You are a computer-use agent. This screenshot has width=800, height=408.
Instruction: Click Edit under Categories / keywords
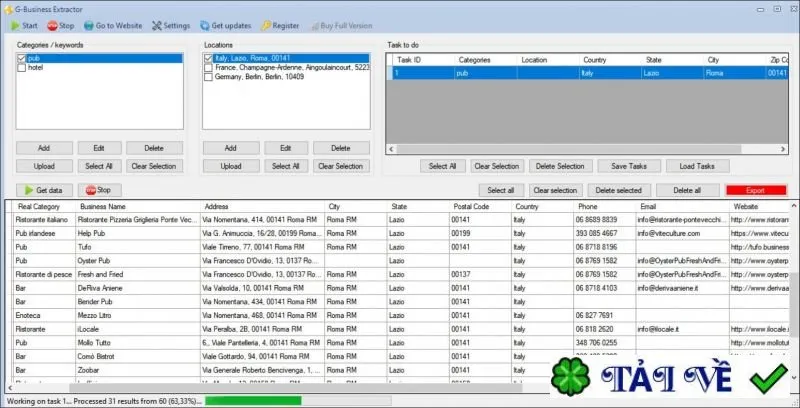(99, 148)
